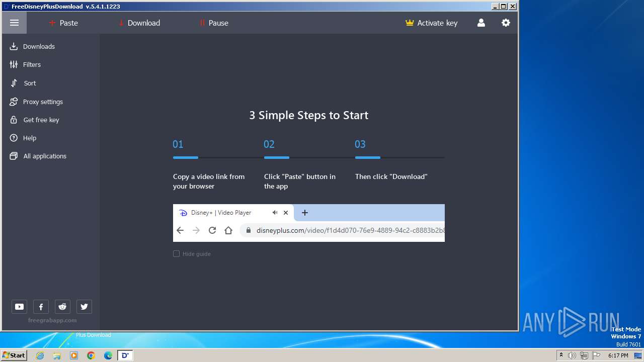Minimize the FreeDisneyPlusDownload window
Image resolution: width=644 pixels, height=362 pixels.
pyautogui.click(x=495, y=7)
